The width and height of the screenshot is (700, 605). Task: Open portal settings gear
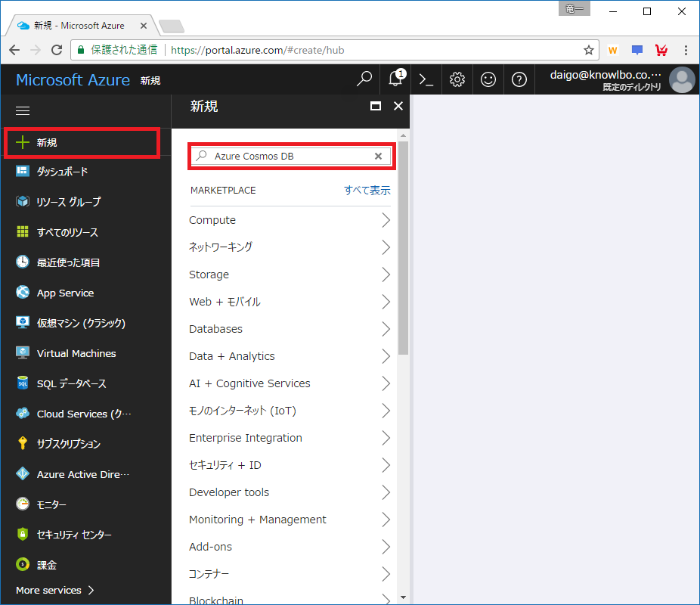(457, 80)
